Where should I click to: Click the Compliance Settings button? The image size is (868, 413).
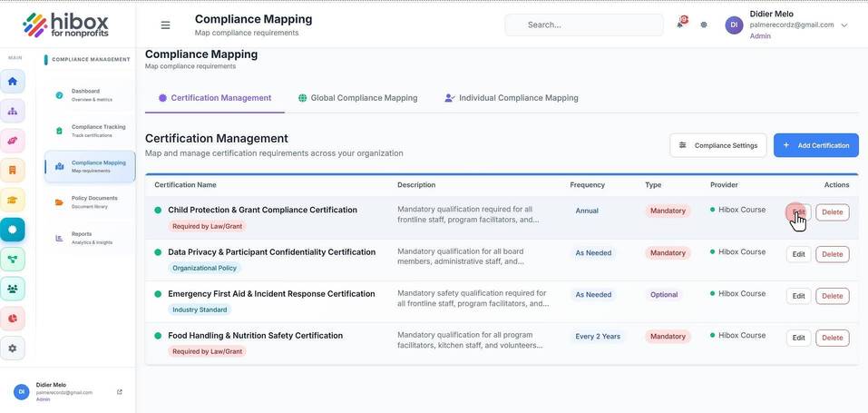[718, 145]
